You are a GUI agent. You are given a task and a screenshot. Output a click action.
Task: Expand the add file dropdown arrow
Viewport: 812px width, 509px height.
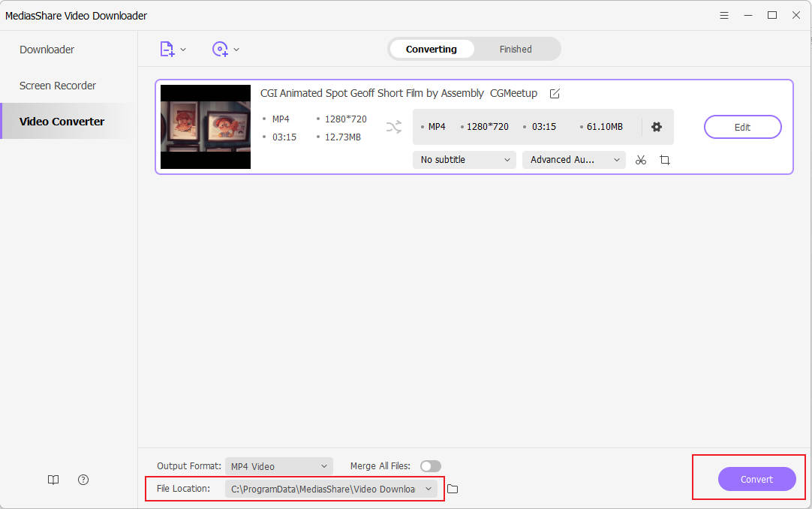(x=183, y=50)
